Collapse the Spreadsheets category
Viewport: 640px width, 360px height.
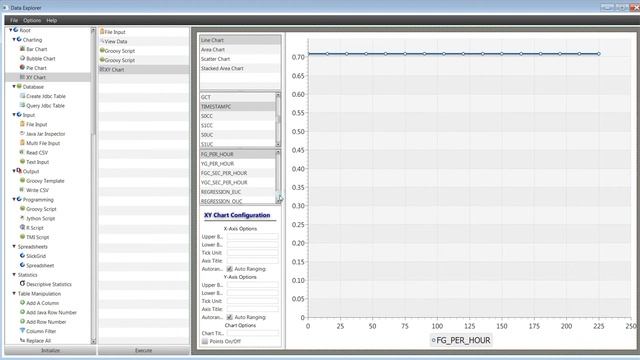[14, 246]
